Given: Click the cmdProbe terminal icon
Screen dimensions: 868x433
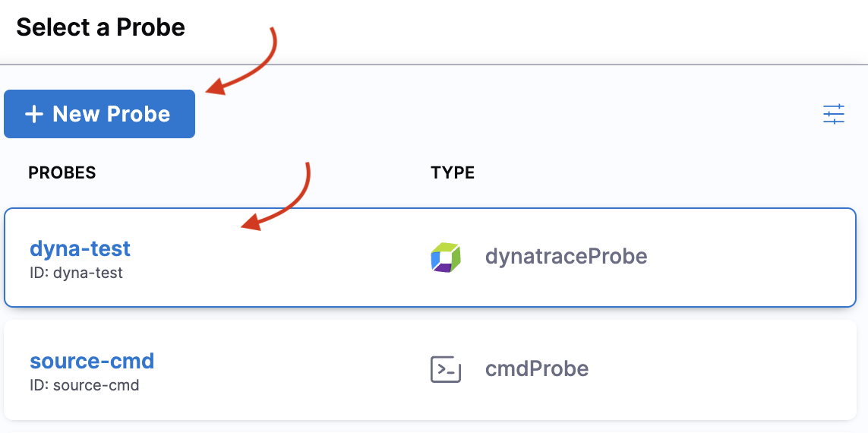Looking at the screenshot, I should [445, 369].
